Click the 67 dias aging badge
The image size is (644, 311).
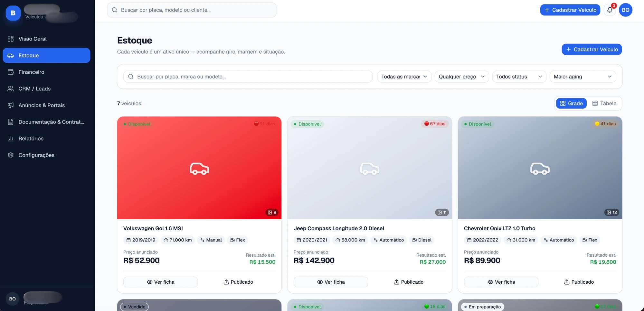tap(435, 124)
